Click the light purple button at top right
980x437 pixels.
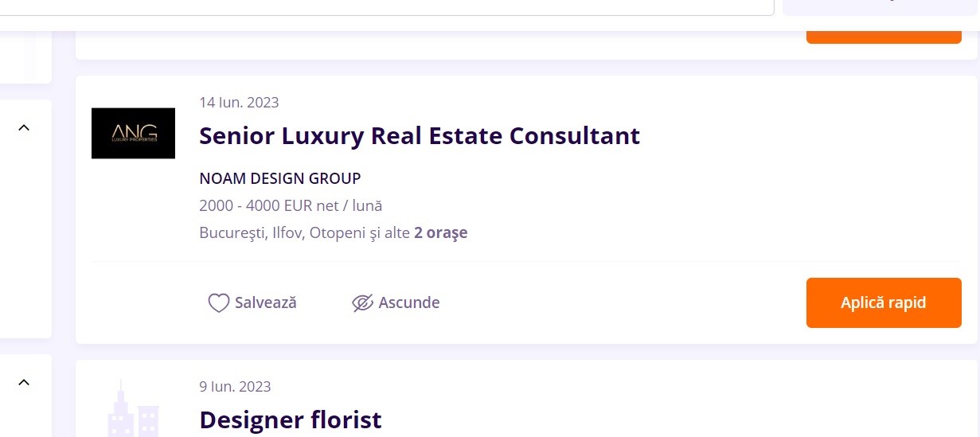click(881, 7)
